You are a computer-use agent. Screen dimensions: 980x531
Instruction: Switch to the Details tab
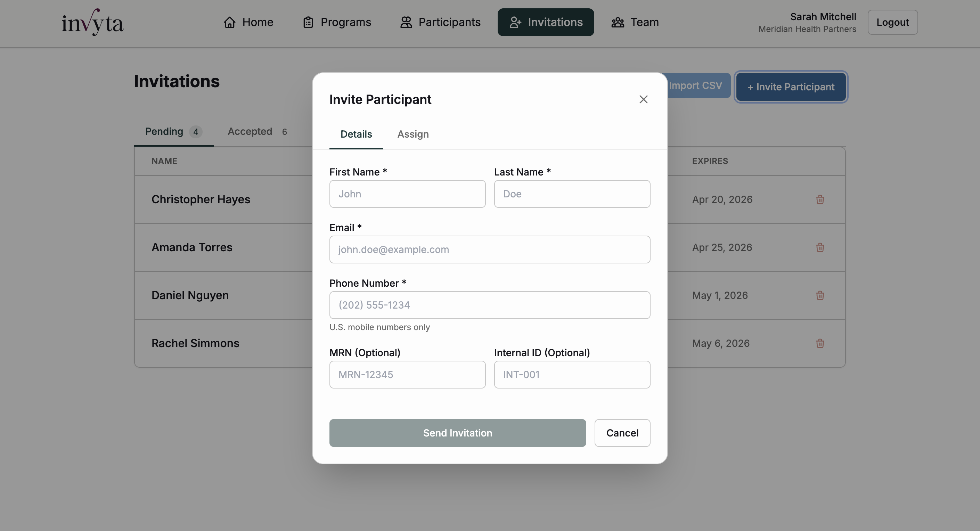pos(356,134)
